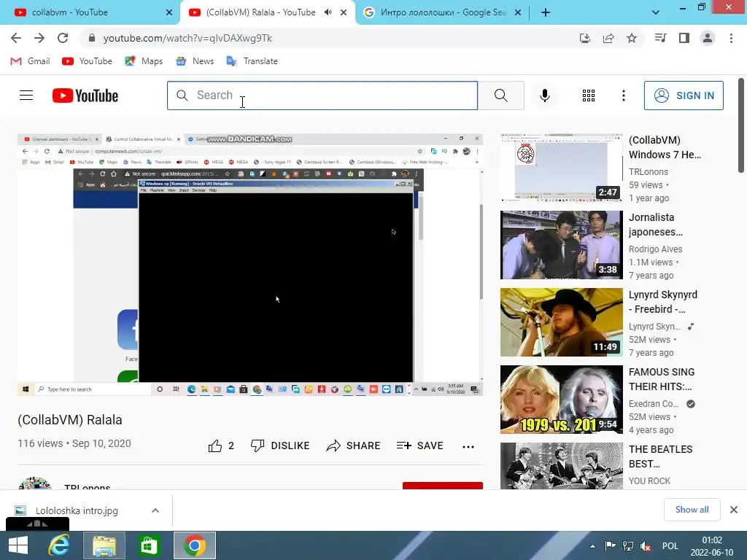The image size is (747, 560).
Task: Open File Explorer from the taskbar
Action: [x=104, y=545]
